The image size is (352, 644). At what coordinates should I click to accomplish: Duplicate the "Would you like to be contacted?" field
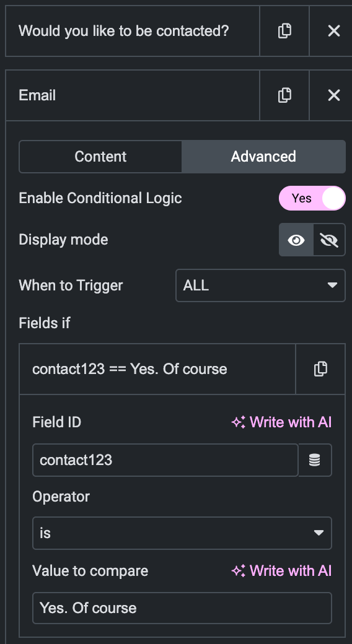284,31
